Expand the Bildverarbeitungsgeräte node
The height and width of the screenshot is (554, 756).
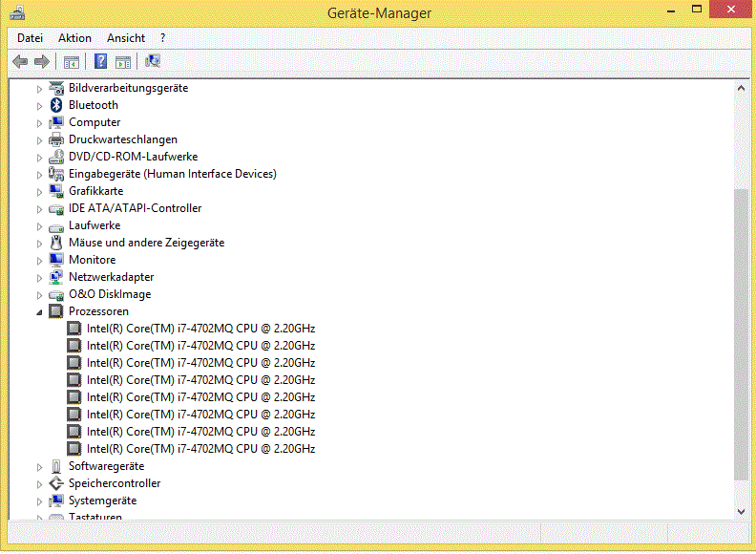pyautogui.click(x=39, y=89)
